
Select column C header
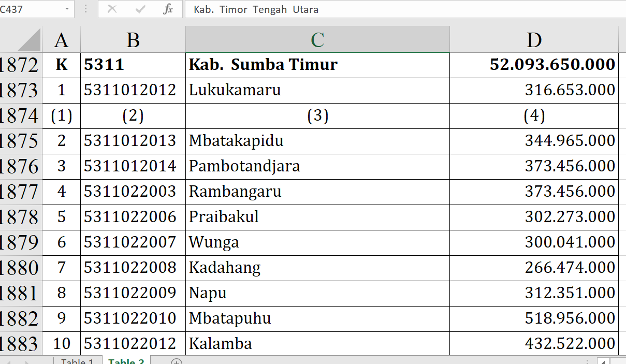(x=317, y=40)
